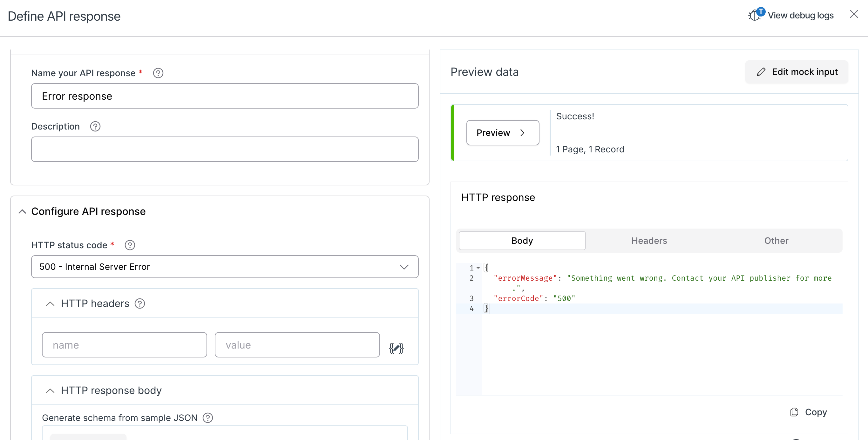Image resolution: width=868 pixels, height=440 pixels.
Task: Collapse the HTTP response body section
Action: pos(50,390)
